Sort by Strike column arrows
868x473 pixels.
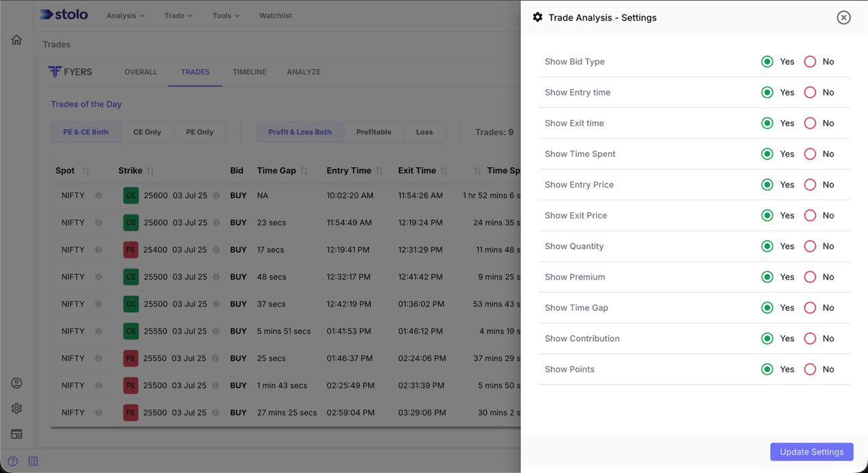coord(151,171)
